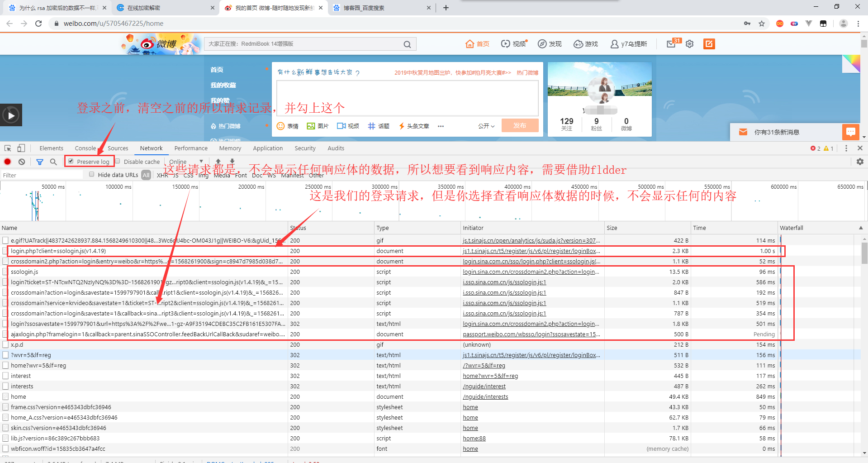Click the orange infinity extension icon
Viewport: 868px width, 463px height.
coord(780,24)
